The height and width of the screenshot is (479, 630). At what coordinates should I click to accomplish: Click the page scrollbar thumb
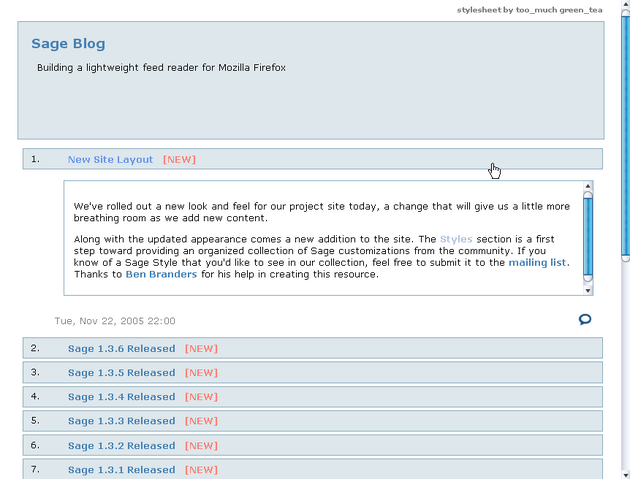625,136
